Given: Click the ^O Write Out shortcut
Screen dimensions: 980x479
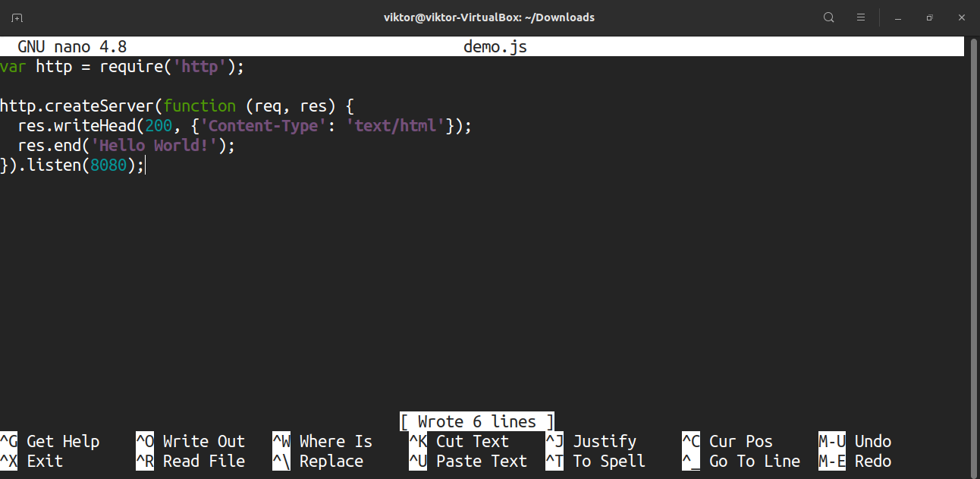Looking at the screenshot, I should pos(190,442).
